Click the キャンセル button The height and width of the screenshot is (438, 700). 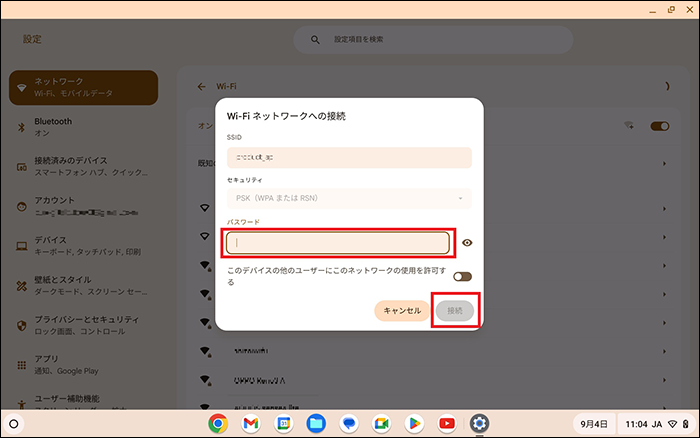402,311
